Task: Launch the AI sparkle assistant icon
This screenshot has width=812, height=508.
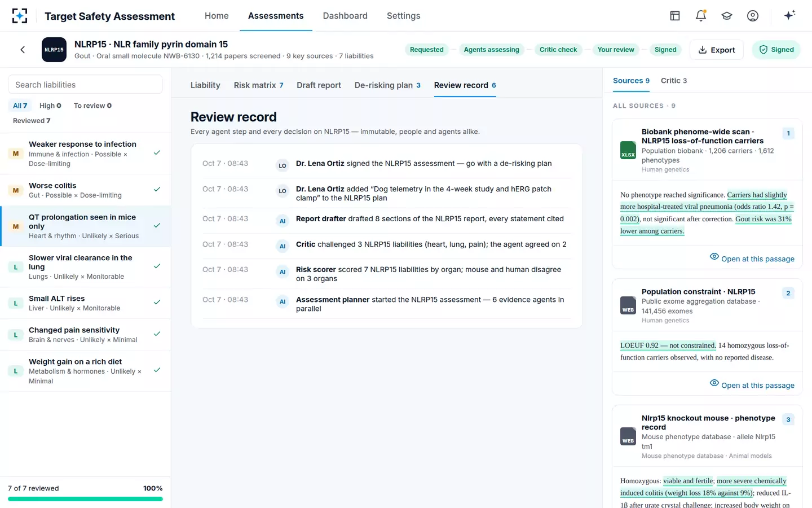Action: point(789,15)
